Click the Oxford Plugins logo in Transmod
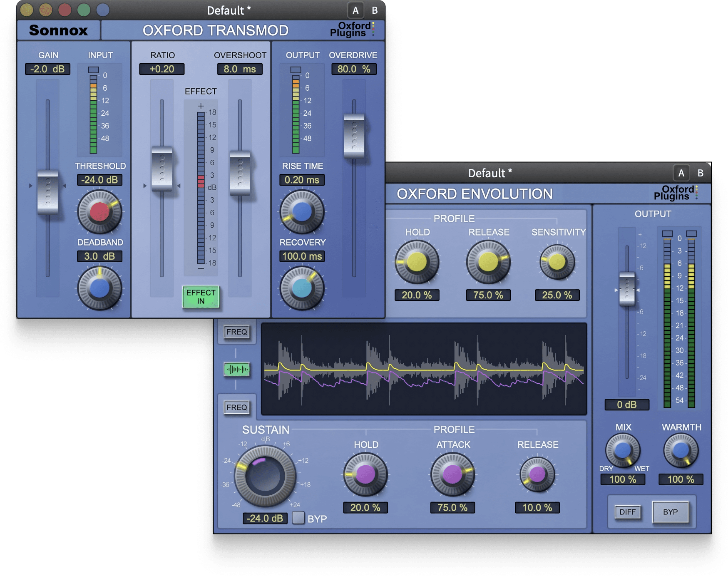 pyautogui.click(x=352, y=30)
